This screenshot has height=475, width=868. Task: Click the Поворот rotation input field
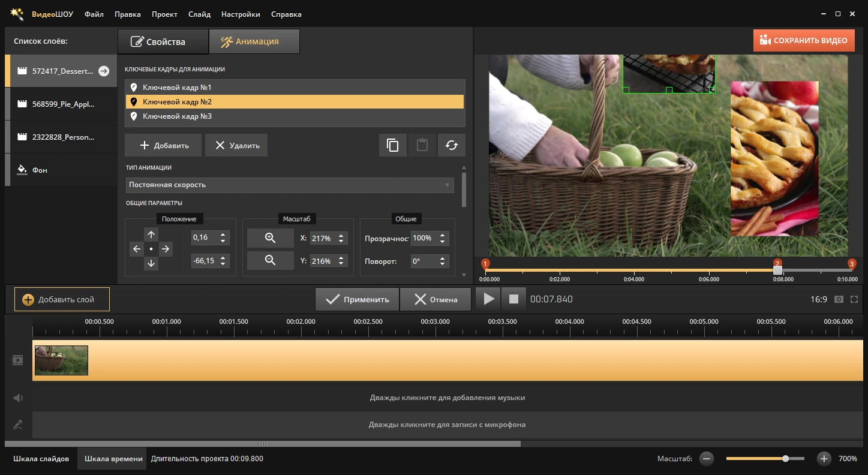(x=425, y=261)
